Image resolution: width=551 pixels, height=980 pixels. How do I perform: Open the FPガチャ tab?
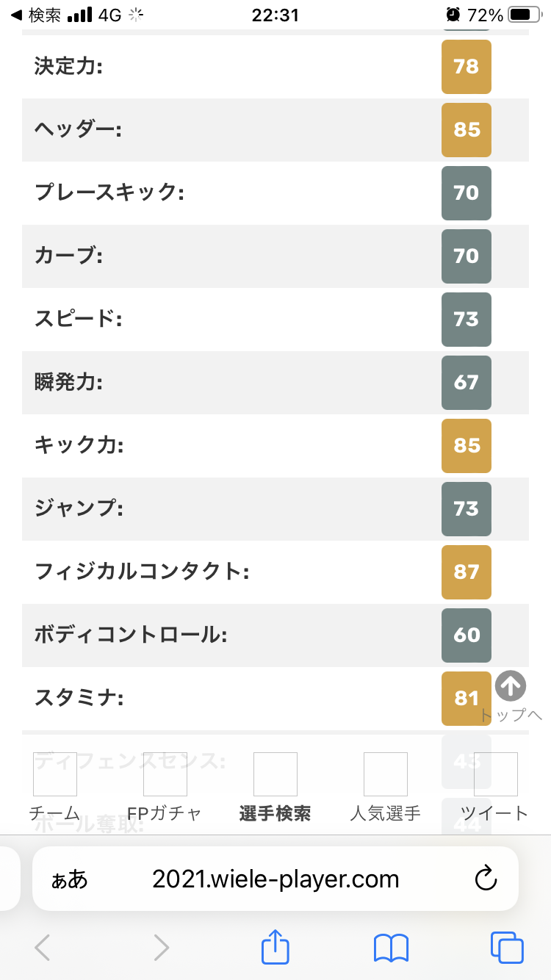(x=165, y=787)
